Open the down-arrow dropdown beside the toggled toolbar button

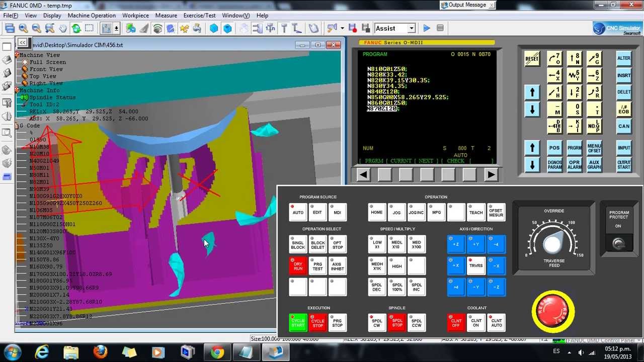click(117, 29)
